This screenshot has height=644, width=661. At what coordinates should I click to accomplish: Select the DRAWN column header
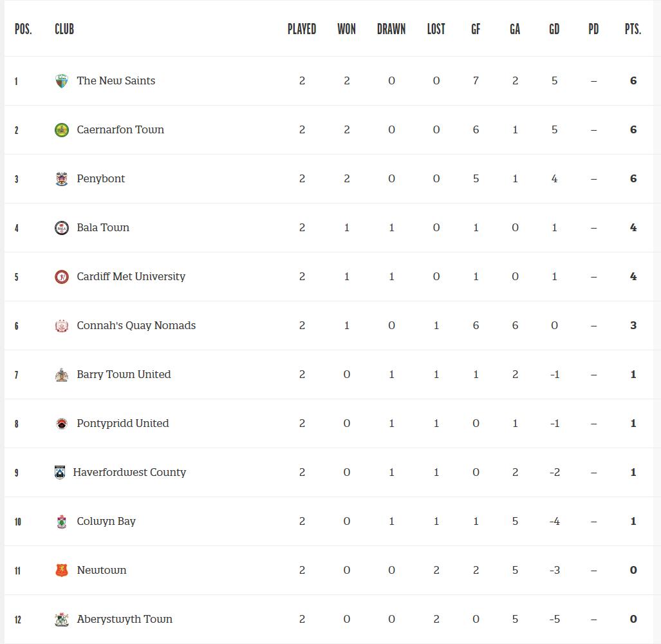pyautogui.click(x=391, y=29)
